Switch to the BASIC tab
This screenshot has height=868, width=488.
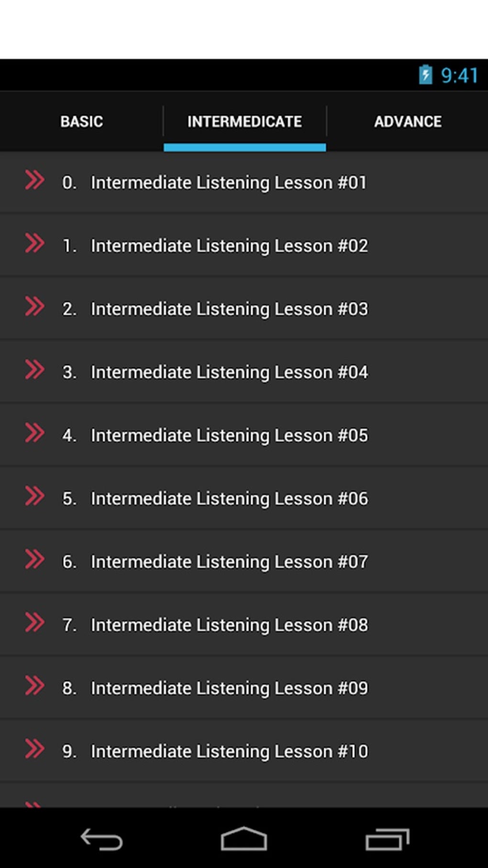(x=82, y=122)
